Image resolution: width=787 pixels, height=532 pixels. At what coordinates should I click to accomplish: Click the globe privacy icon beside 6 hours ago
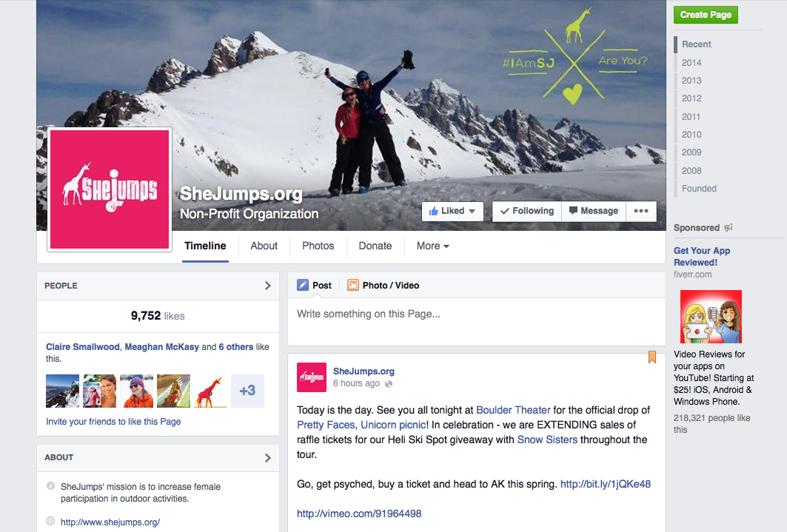tap(389, 384)
